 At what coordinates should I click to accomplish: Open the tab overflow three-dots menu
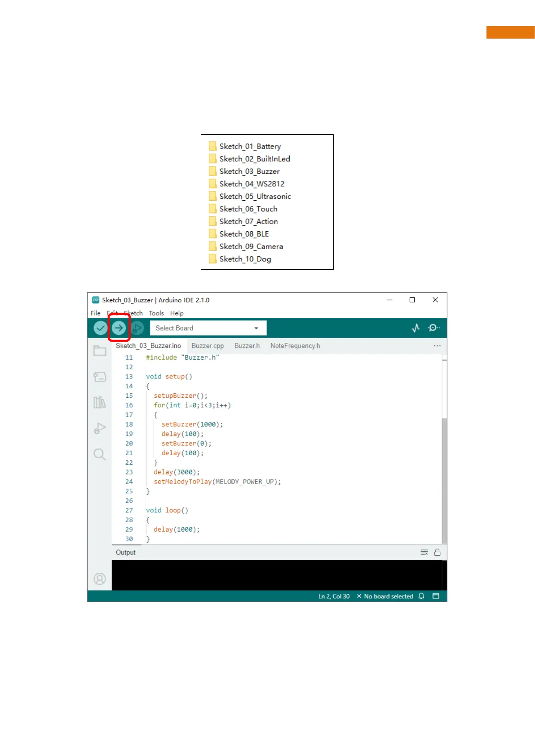click(x=437, y=346)
